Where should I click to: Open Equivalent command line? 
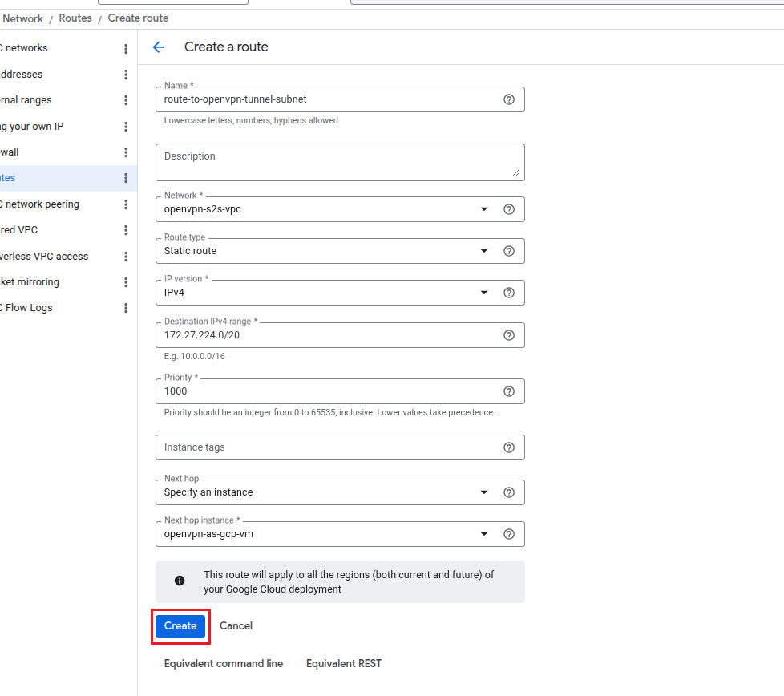click(224, 663)
